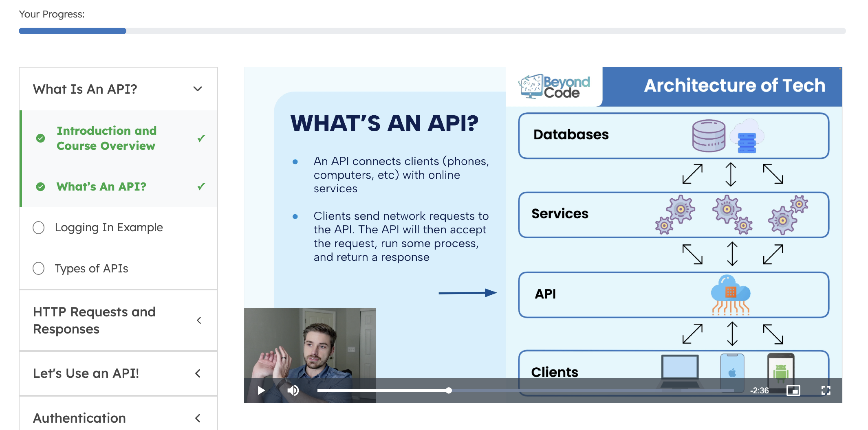The height and width of the screenshot is (430, 868).
Task: Click the Beyond Code logo
Action: pyautogui.click(x=554, y=86)
